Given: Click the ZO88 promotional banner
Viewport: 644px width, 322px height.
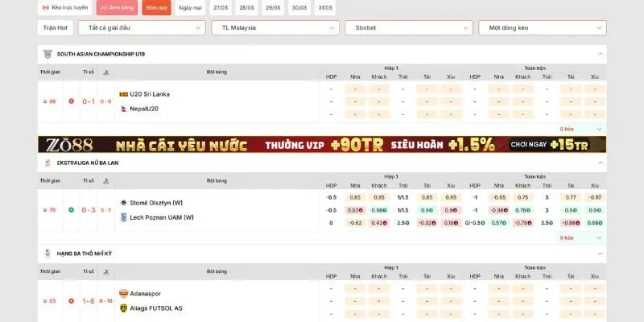Looking at the screenshot, I should (322, 145).
